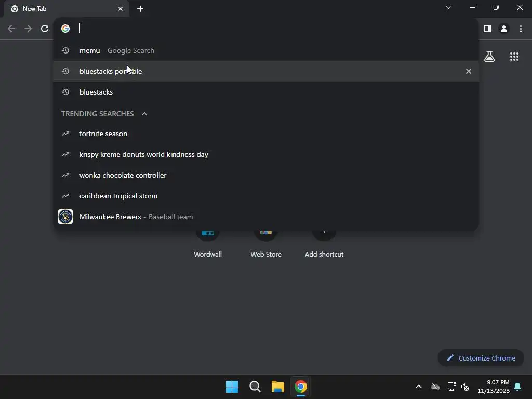Click the Google logo in address bar

[65, 29]
